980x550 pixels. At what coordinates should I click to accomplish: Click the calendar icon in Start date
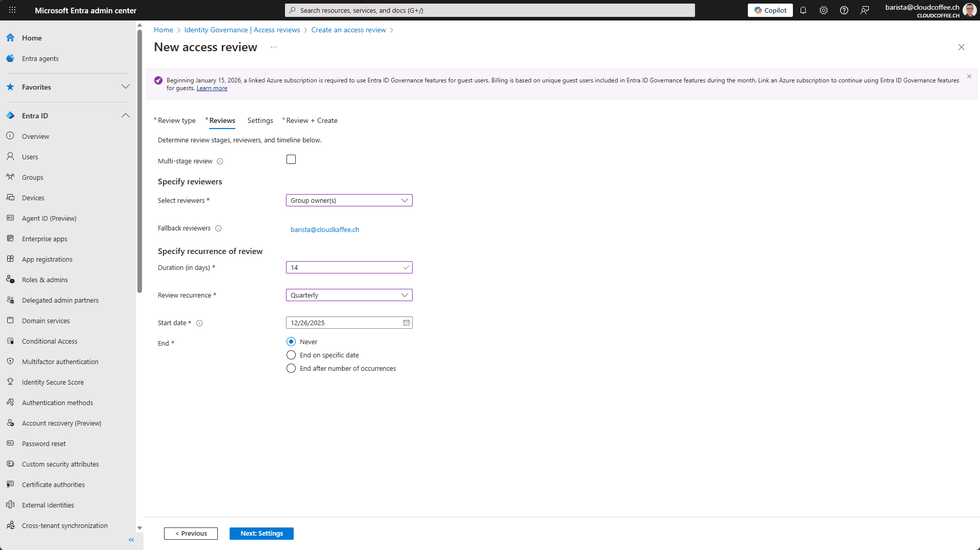coord(406,323)
